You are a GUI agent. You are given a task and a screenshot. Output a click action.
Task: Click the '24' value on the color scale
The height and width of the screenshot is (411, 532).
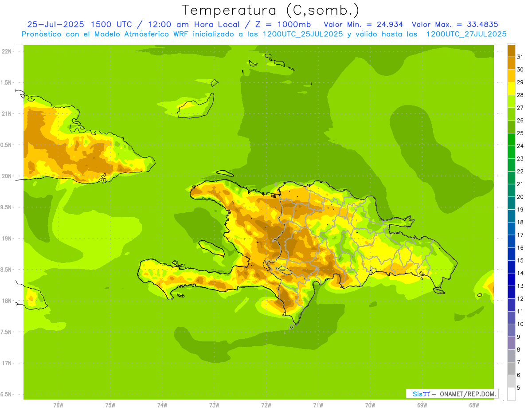pyautogui.click(x=520, y=146)
